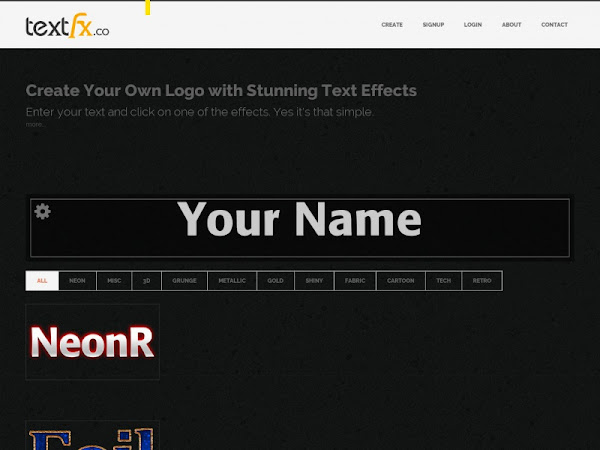Open the CONTACT page

tap(554, 24)
